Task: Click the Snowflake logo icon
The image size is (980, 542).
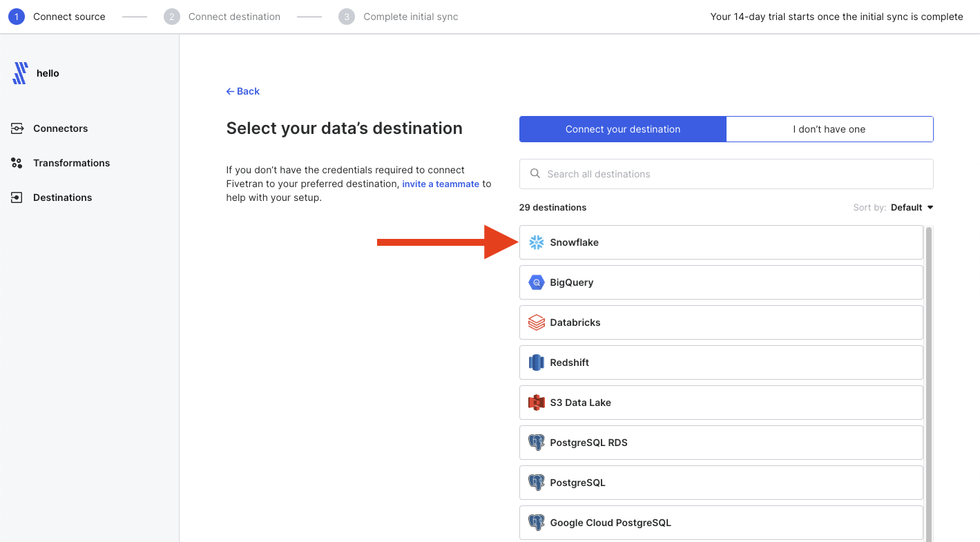Action: click(x=537, y=242)
